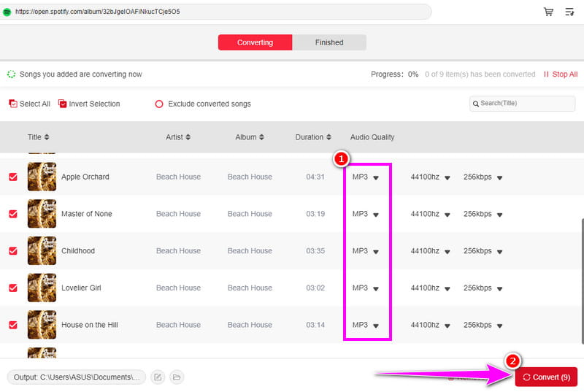Click the Master of None album thumbnail
This screenshot has width=584, height=392.
tap(42, 214)
